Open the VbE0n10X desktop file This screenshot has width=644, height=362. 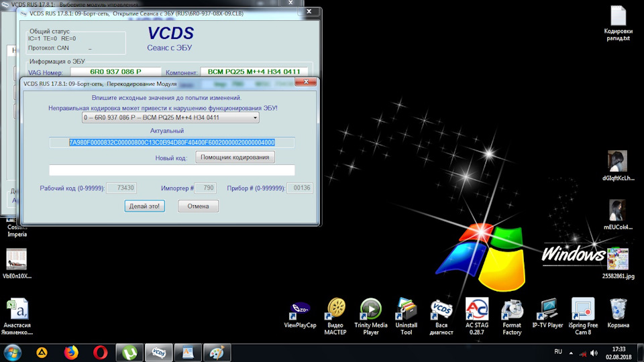coord(17,263)
